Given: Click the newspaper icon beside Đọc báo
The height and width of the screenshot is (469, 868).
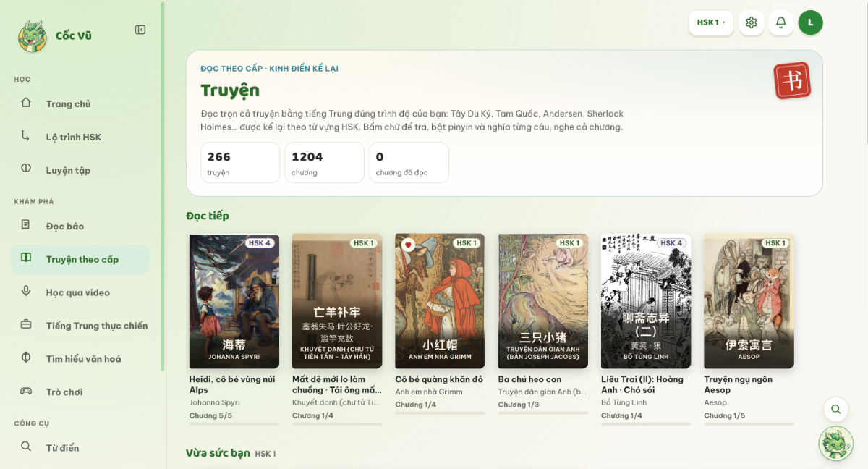Looking at the screenshot, I should (26, 225).
